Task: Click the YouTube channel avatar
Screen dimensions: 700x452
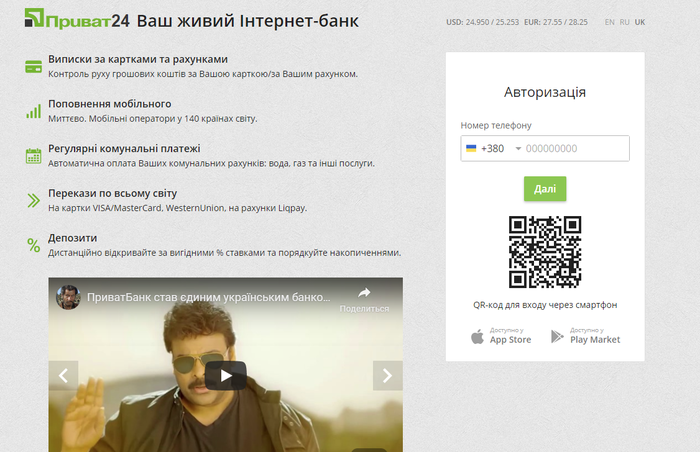Action: pos(68,297)
